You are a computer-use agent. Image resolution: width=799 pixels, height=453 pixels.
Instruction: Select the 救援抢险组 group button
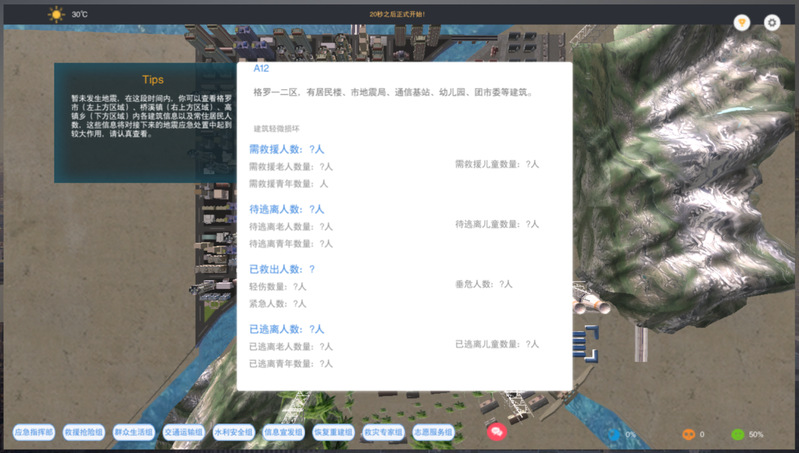[x=84, y=432]
